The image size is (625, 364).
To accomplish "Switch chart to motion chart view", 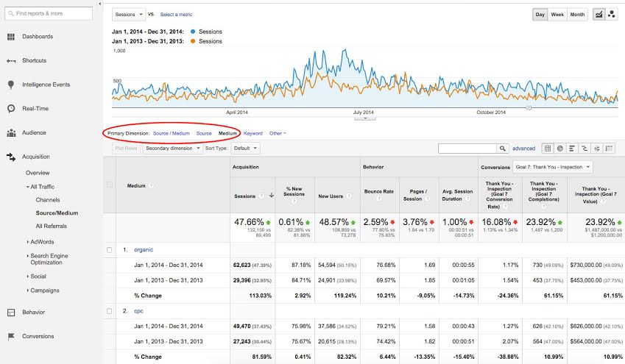I will [x=612, y=15].
